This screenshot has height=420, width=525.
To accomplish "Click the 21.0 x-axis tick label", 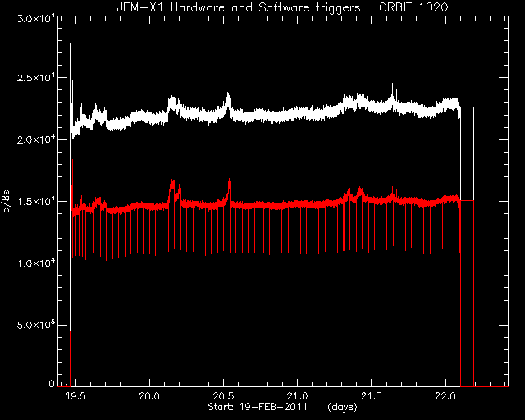I will [298, 396].
